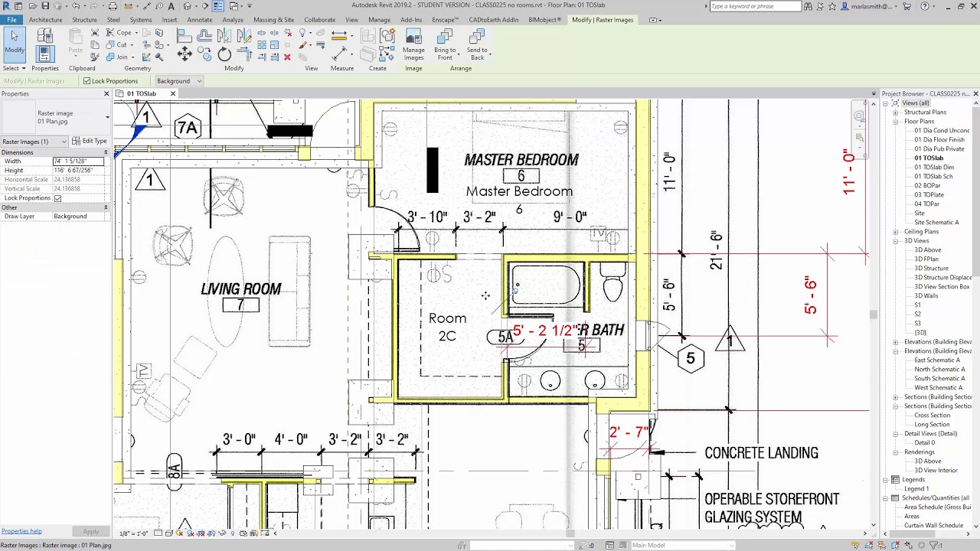Select Cross Section in Project Browser

[932, 416]
